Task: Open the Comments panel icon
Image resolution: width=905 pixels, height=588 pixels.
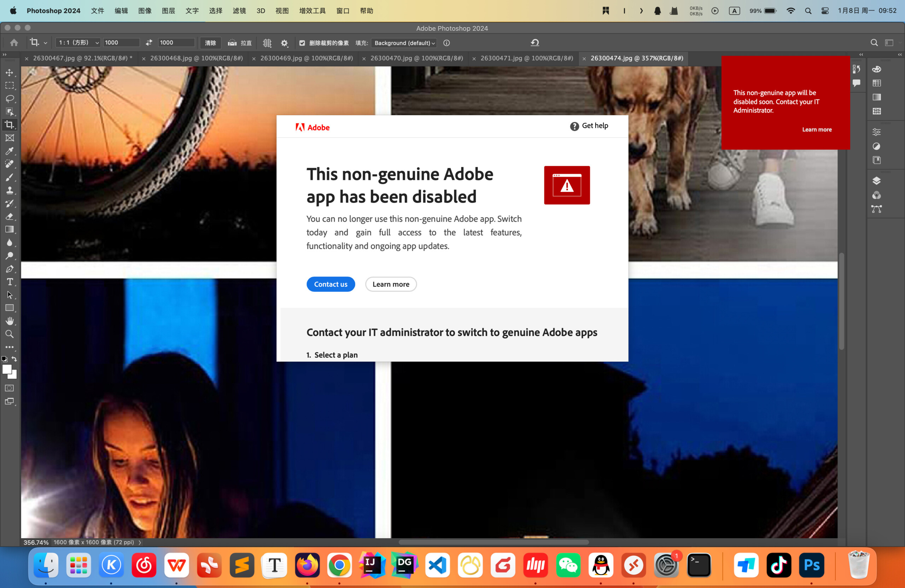Action: tap(856, 83)
